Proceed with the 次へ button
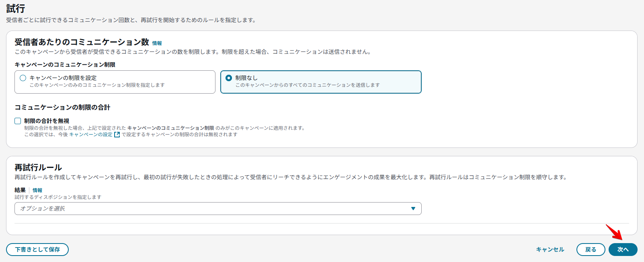This screenshot has height=262, width=644. 623,250
